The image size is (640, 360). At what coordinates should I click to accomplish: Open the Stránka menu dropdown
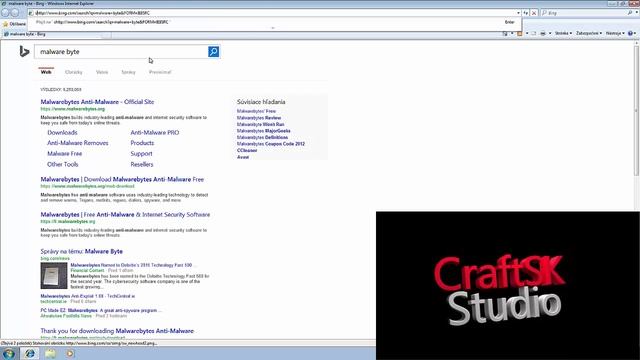pyautogui.click(x=563, y=33)
